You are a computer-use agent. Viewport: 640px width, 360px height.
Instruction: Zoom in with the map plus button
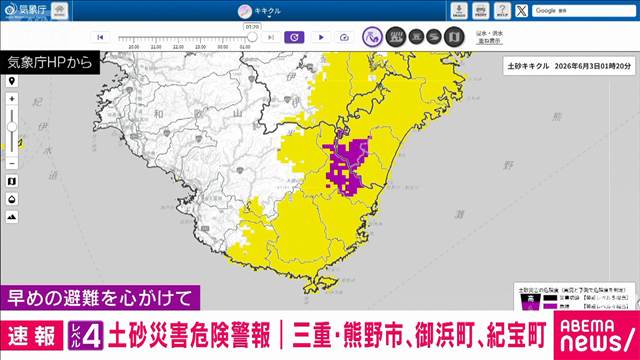tap(12, 99)
